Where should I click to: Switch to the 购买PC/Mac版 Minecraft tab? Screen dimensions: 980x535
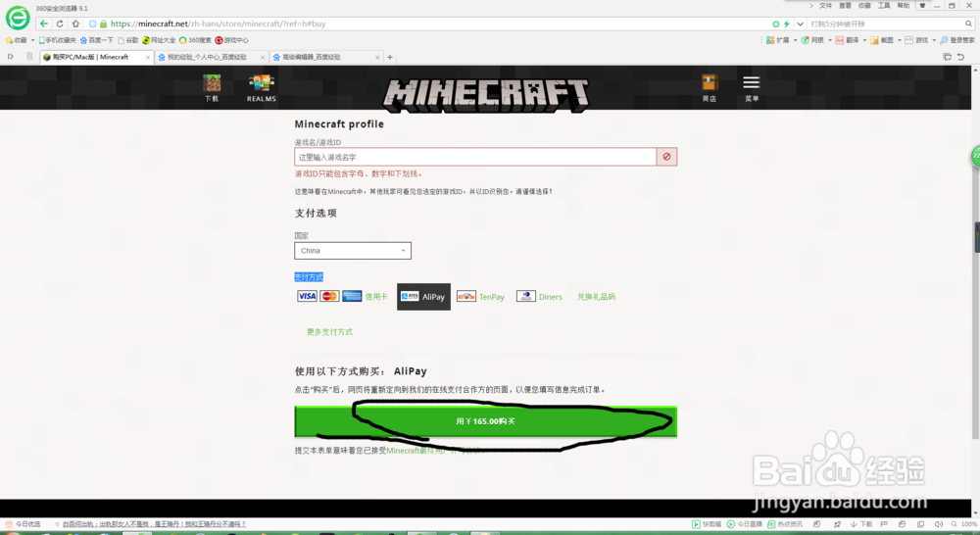pos(96,57)
